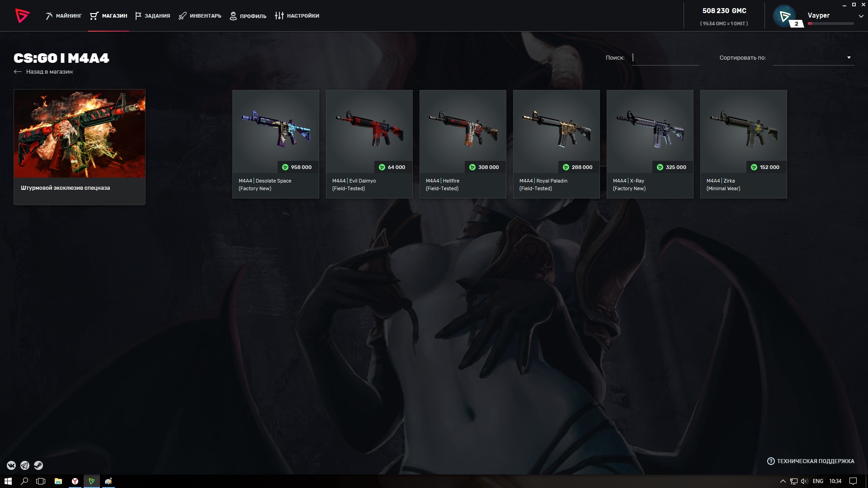Click the 308 000 price tag
868x488 pixels.
tap(484, 167)
